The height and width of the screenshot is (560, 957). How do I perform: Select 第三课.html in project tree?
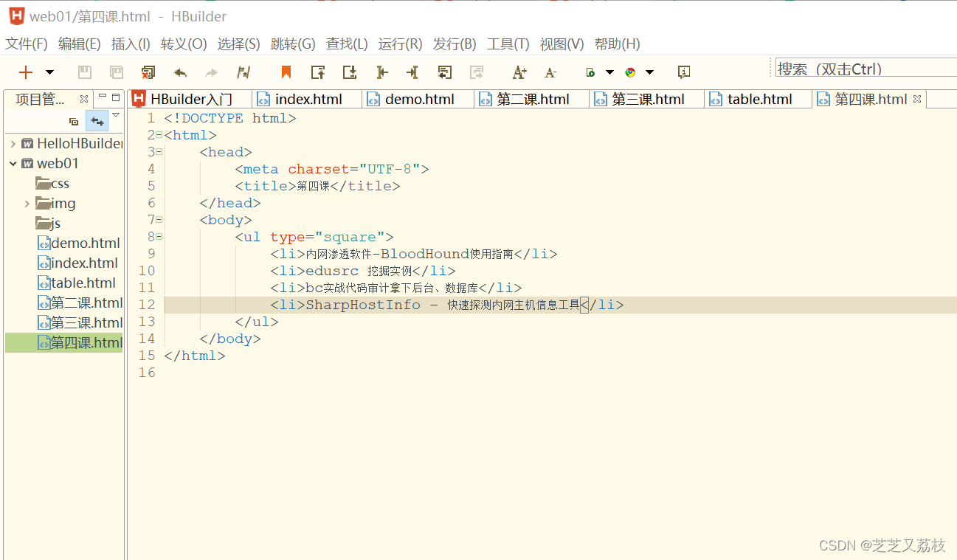(80, 323)
